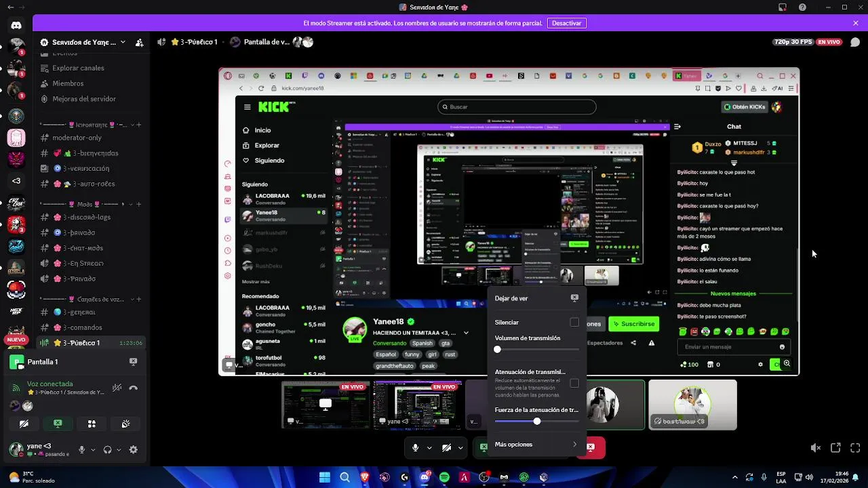Disconnect from voice with phone hang-up icon
Screen dimensions: 868x488
click(134, 388)
